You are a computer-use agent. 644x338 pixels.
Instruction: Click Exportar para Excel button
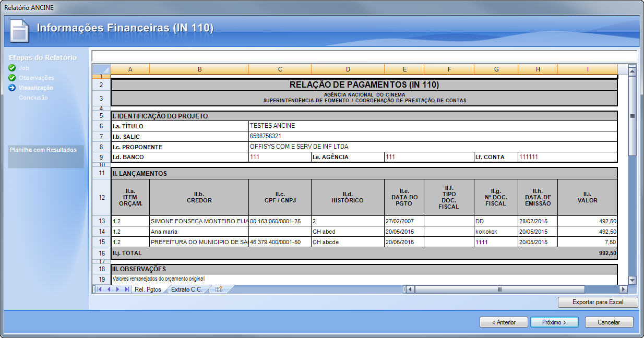click(598, 302)
